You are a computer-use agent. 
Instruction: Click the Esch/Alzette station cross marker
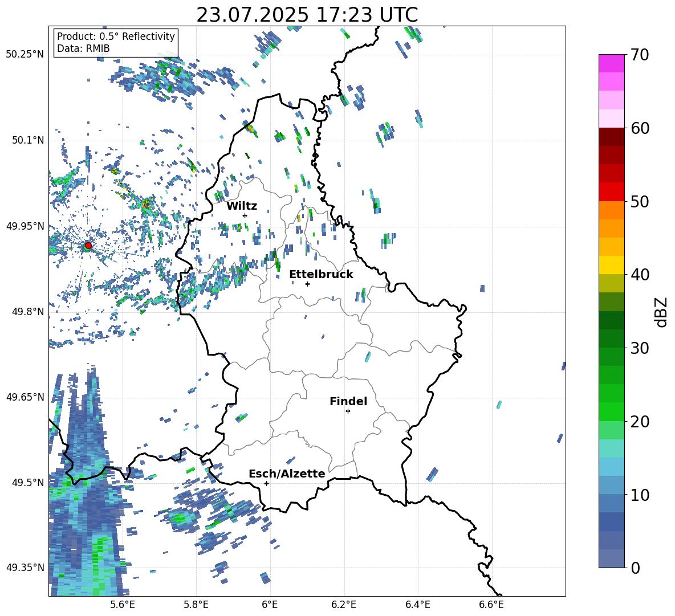pos(266,483)
